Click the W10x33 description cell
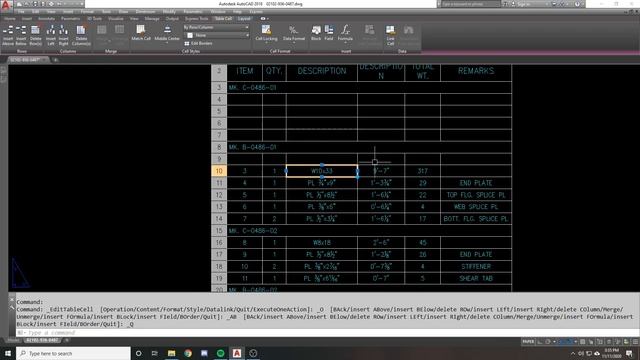 (322, 171)
